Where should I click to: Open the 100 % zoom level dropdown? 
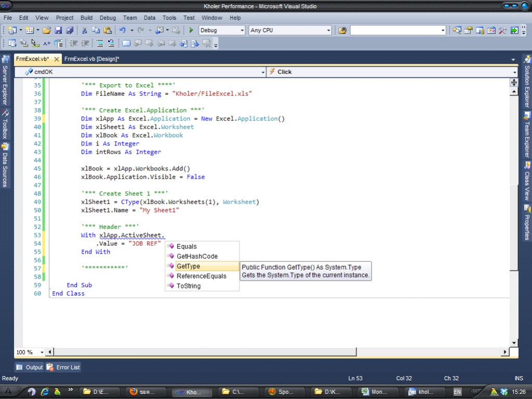pyautogui.click(x=42, y=352)
